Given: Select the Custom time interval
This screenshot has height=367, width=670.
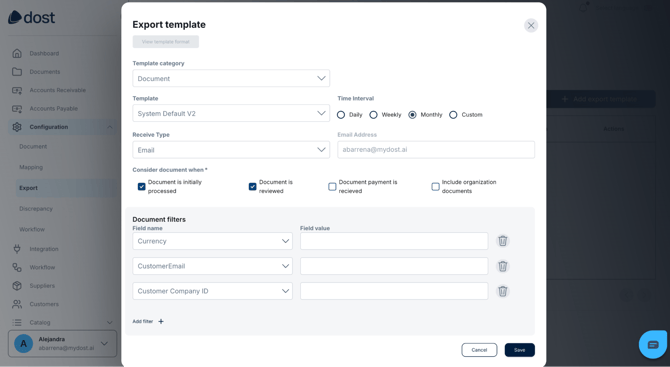Looking at the screenshot, I should tap(453, 115).
